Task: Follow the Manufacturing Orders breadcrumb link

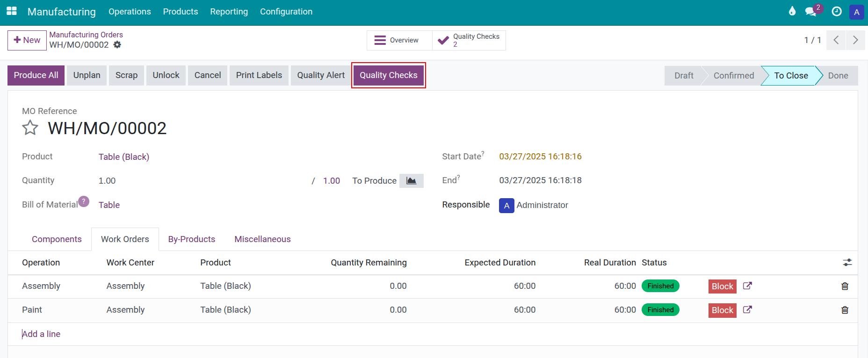Action: 86,35
